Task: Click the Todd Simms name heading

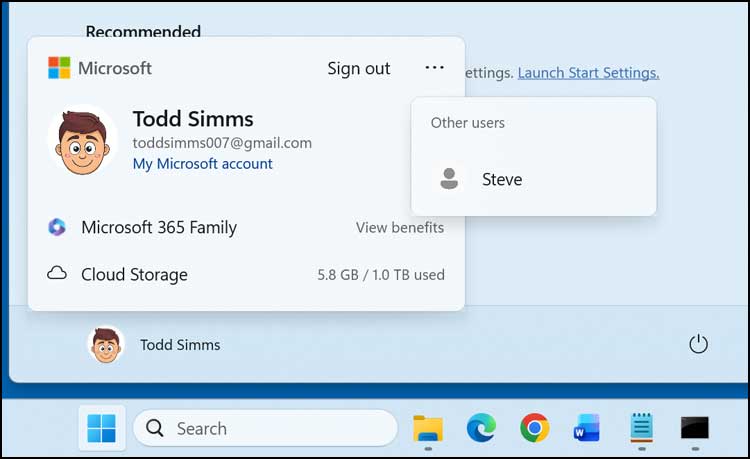Action: tap(193, 119)
